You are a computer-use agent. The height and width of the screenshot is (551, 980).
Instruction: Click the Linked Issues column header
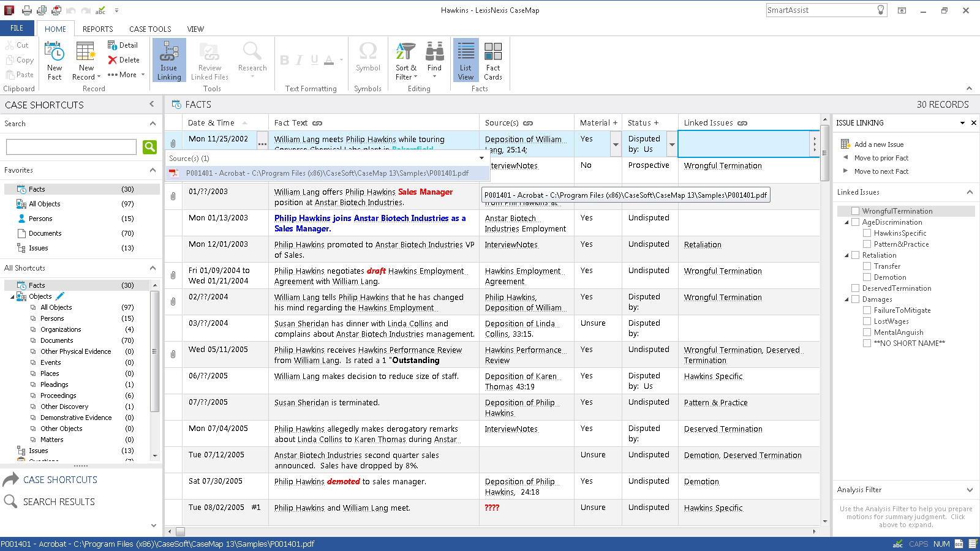coord(748,122)
